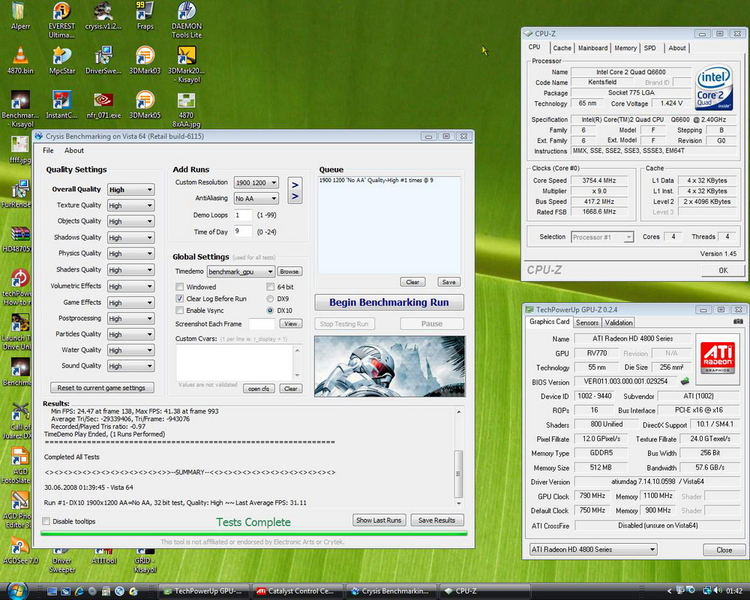Open the File menu in Crysis tool
The width and height of the screenshot is (750, 600).
48,150
